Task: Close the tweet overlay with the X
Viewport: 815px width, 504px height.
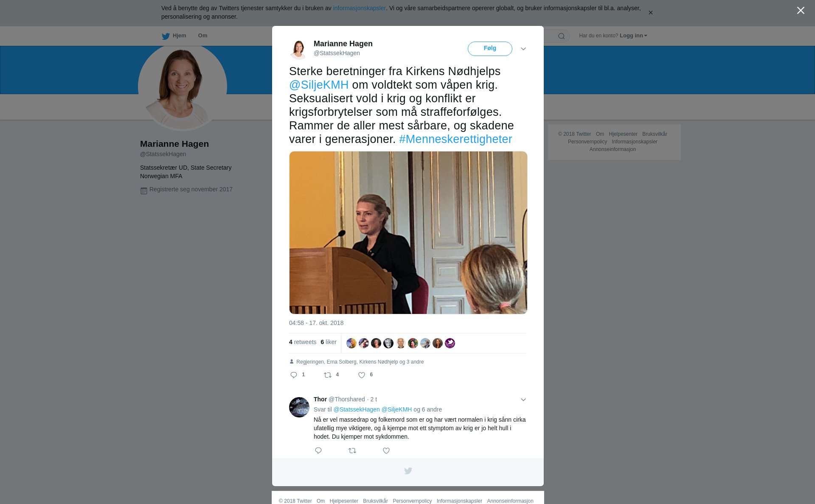Action: click(801, 11)
